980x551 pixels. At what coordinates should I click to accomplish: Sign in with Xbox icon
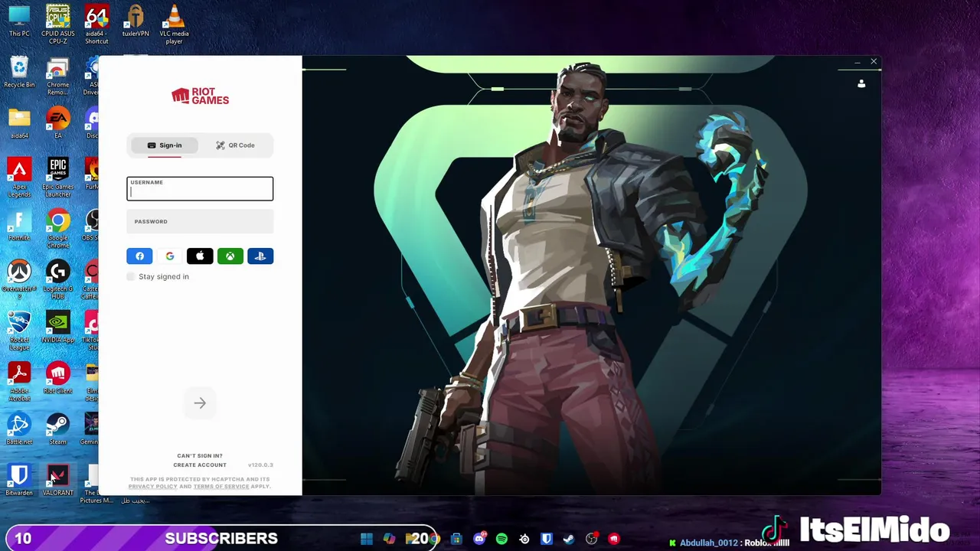tap(230, 256)
